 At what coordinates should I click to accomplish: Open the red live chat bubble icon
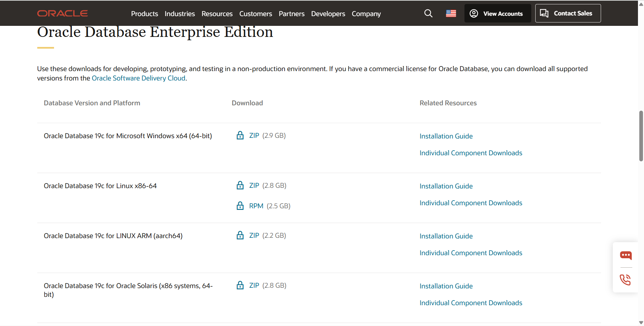coord(626,255)
